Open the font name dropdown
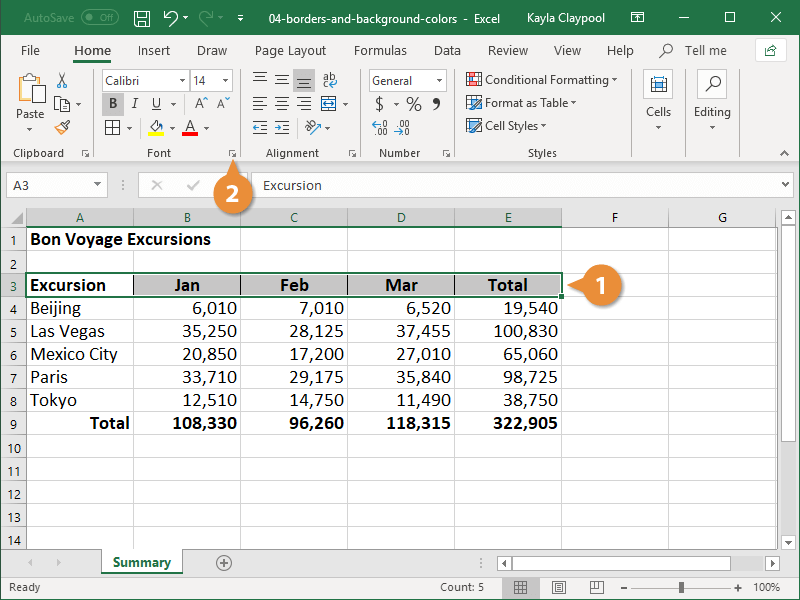 [182, 80]
